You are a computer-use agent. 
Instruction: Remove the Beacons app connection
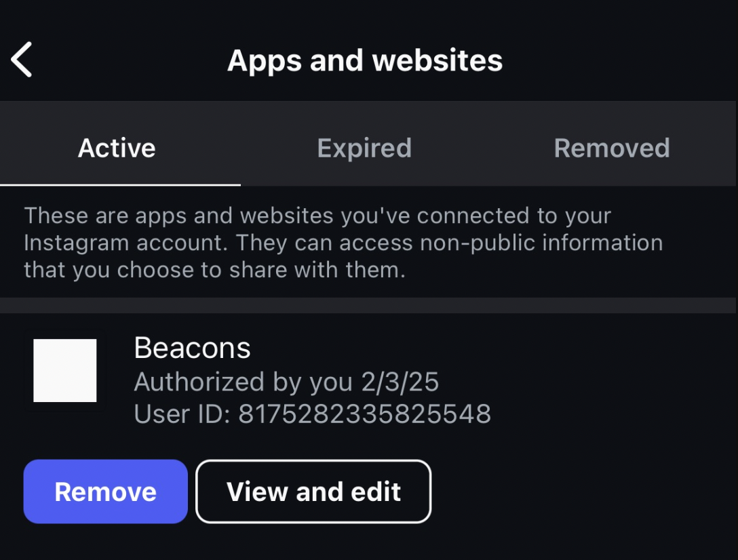(x=105, y=492)
